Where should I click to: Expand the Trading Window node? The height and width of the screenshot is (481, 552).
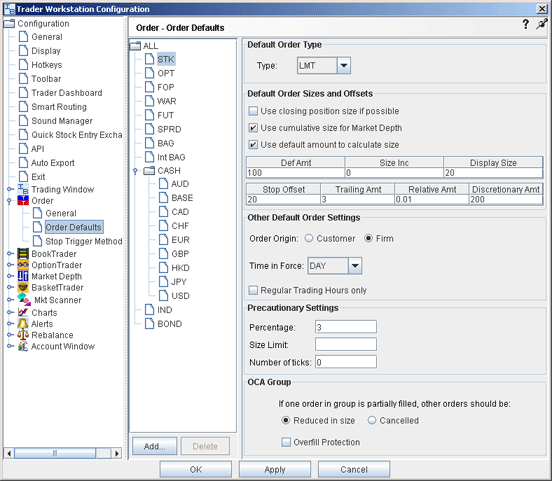point(10,189)
